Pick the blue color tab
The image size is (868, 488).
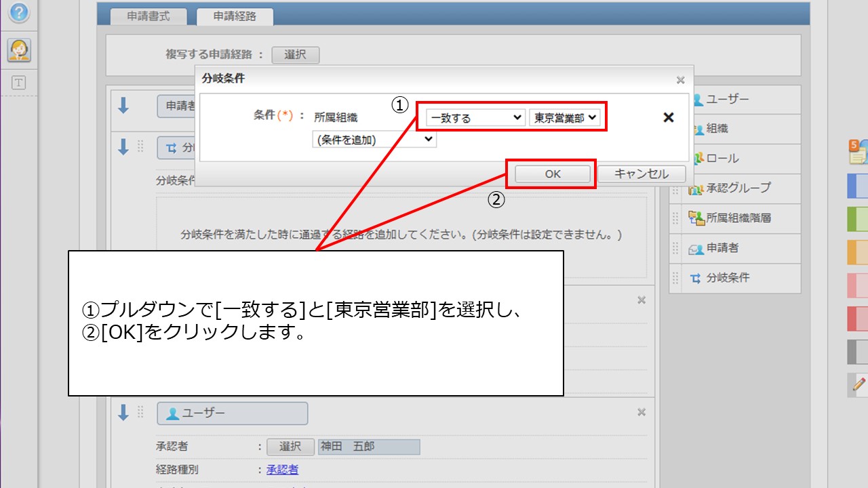tap(858, 186)
